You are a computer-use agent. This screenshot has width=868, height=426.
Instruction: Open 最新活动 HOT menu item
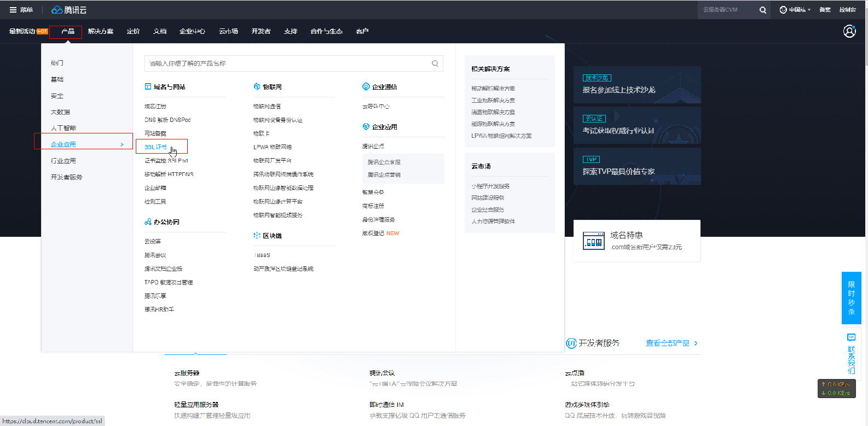coord(28,31)
